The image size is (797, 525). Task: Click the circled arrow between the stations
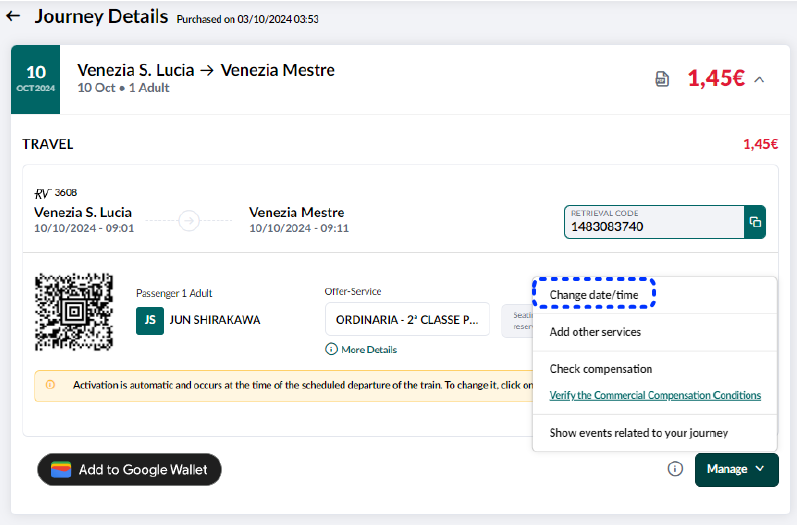[189, 221]
